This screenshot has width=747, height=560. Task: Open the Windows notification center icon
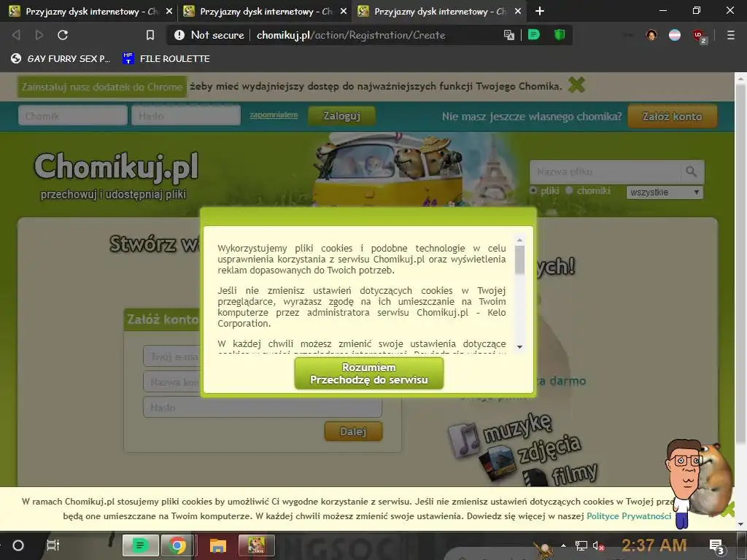pyautogui.click(x=717, y=547)
